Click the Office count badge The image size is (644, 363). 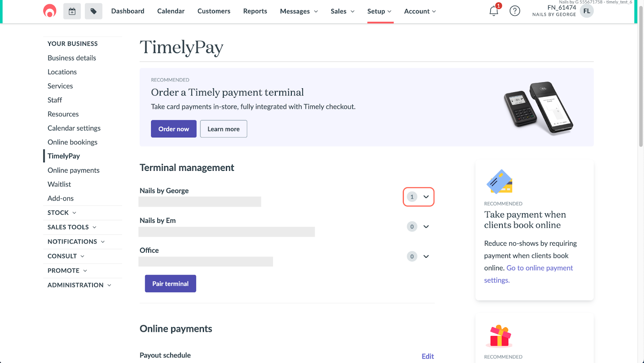coord(412,256)
